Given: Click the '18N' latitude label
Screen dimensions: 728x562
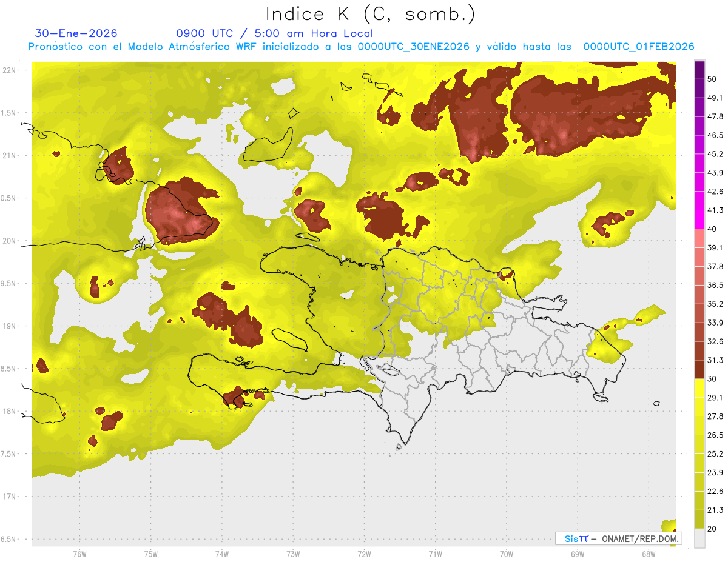Looking at the screenshot, I should pyautogui.click(x=10, y=411).
